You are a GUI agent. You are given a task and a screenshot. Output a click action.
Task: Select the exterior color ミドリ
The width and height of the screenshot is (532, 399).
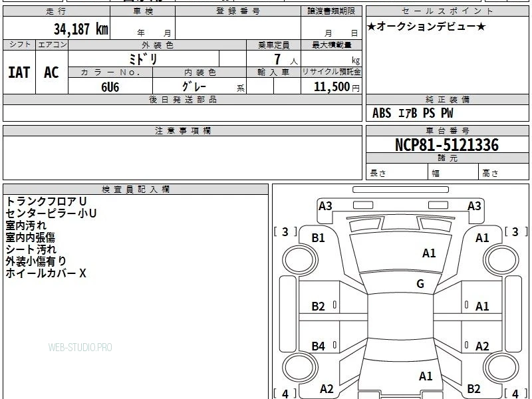point(143,59)
